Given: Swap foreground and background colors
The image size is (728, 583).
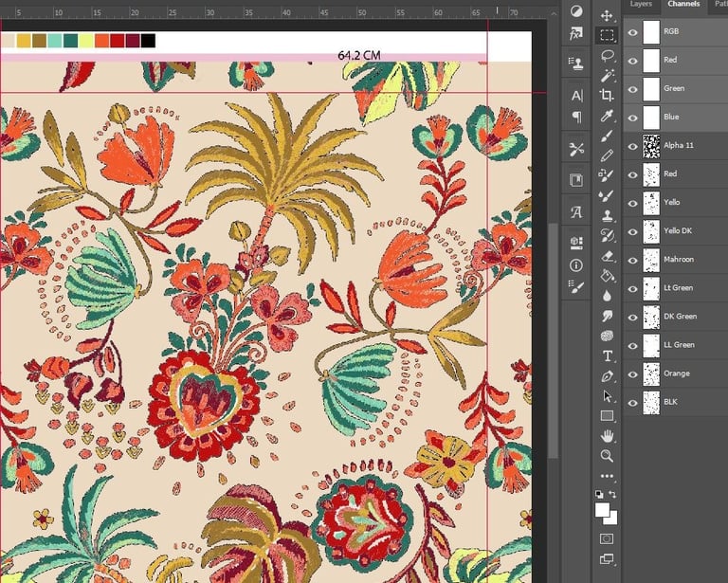Looking at the screenshot, I should point(613,495).
